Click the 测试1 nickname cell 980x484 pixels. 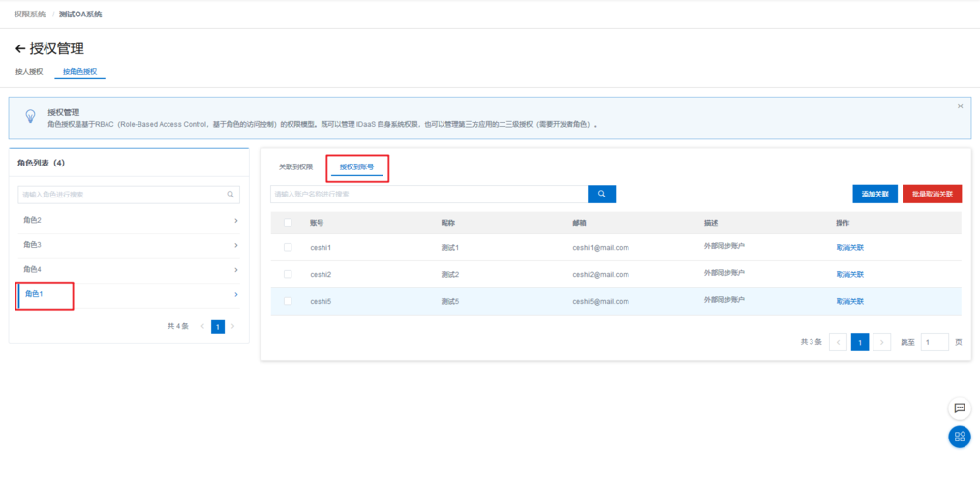coord(450,247)
